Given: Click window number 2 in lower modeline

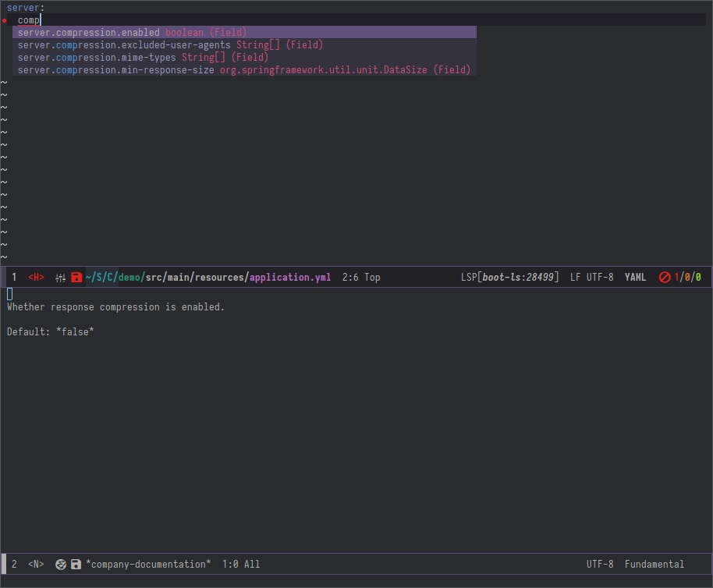Looking at the screenshot, I should [x=15, y=565].
